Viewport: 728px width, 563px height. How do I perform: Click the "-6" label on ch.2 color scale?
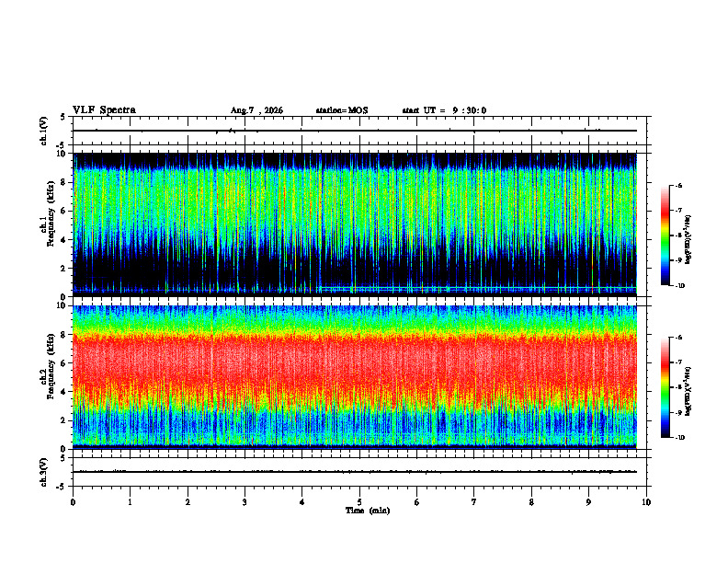(x=678, y=338)
